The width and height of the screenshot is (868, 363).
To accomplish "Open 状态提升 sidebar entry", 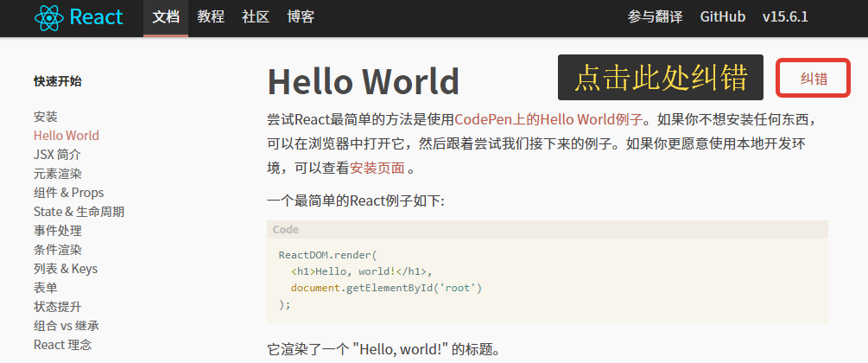I will (x=58, y=307).
